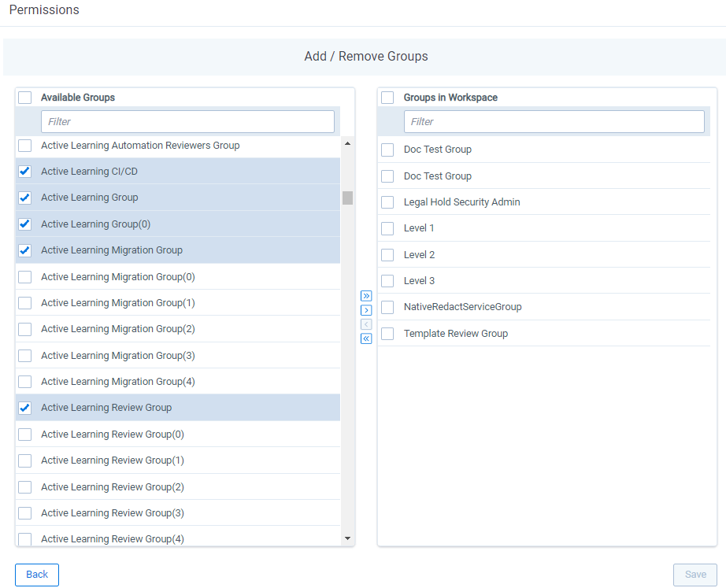Toggle select-all checkbox for Groups in Workspace
The image size is (726, 588).
click(387, 98)
